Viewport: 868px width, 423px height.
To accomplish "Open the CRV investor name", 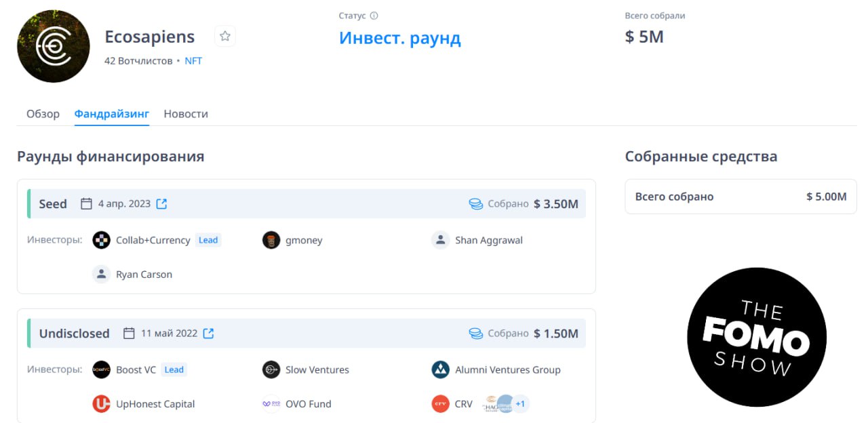I will [x=464, y=404].
